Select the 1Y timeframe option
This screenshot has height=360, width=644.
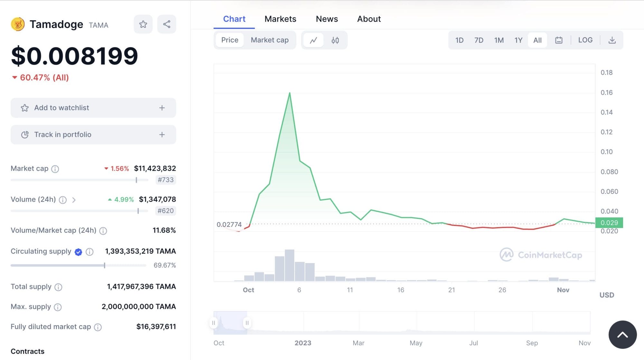coord(518,40)
